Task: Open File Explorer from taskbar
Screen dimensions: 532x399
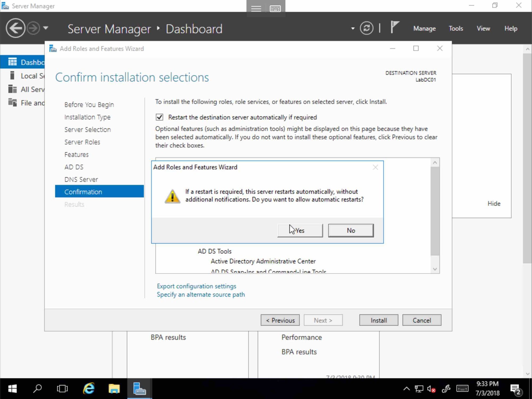Action: pyautogui.click(x=114, y=389)
